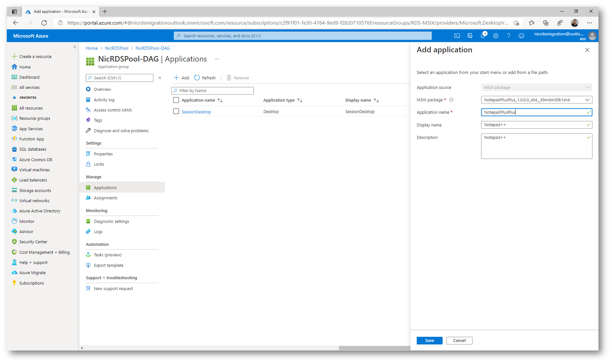The height and width of the screenshot is (364, 612).
Task: Open browser Favorites list icon
Action: pyautogui.click(x=532, y=23)
